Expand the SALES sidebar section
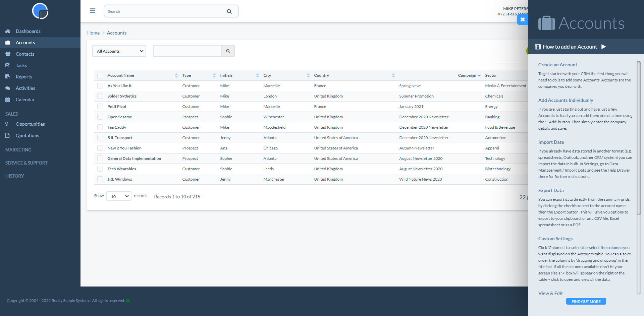644x316 pixels. (12, 114)
